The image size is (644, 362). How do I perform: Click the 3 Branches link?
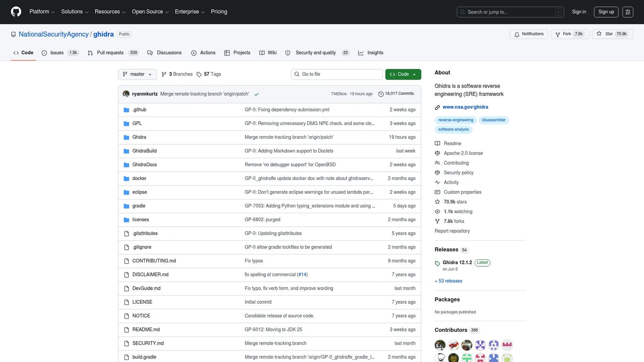click(x=177, y=74)
